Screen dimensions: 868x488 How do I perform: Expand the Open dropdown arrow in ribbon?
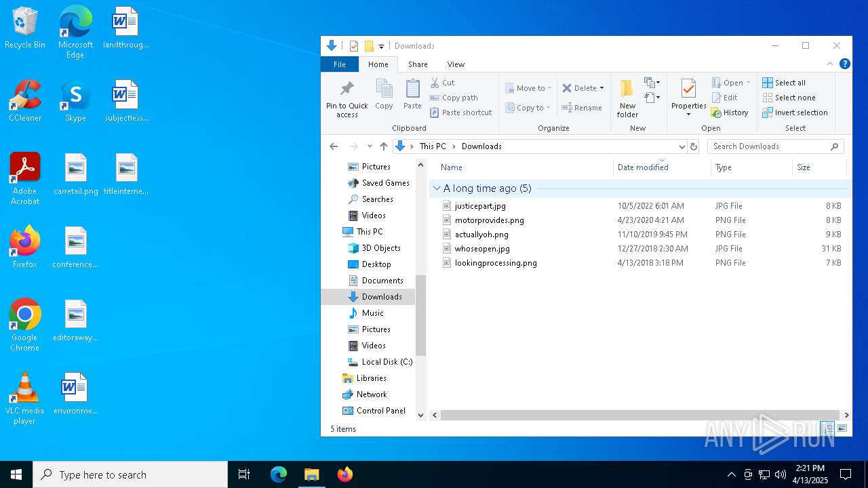tap(749, 83)
